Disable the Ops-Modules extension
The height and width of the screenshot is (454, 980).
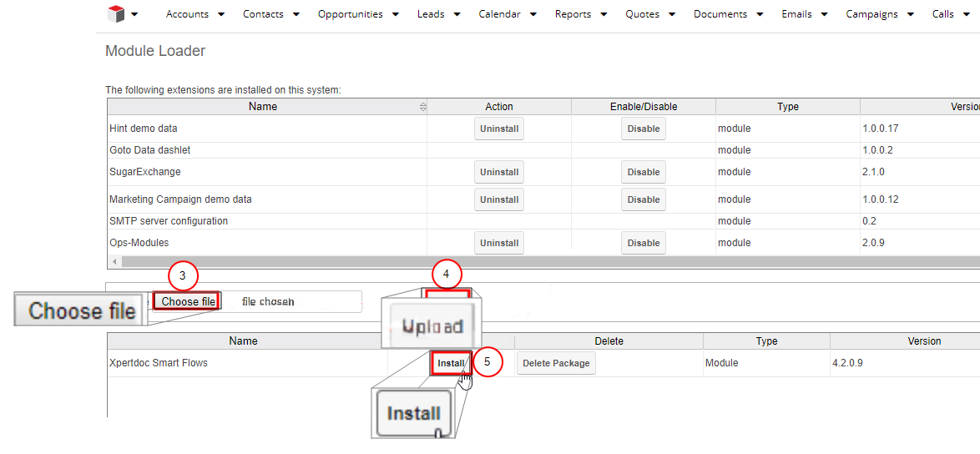pyautogui.click(x=643, y=243)
